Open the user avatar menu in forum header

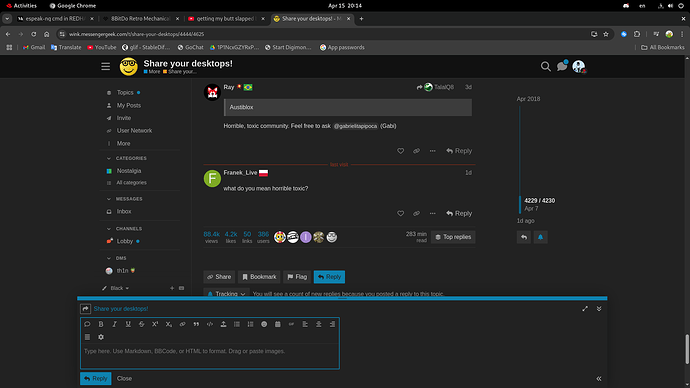[579, 66]
